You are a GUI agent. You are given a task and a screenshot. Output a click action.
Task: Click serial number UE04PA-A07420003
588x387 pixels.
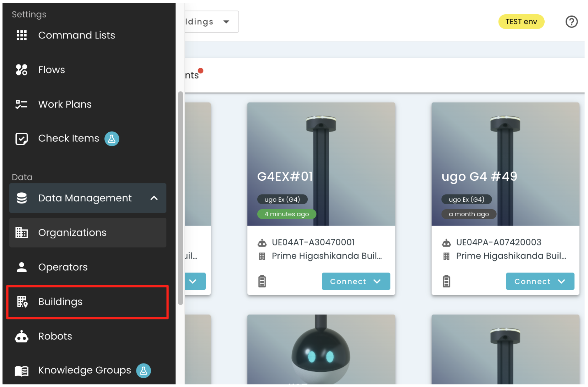coord(498,242)
